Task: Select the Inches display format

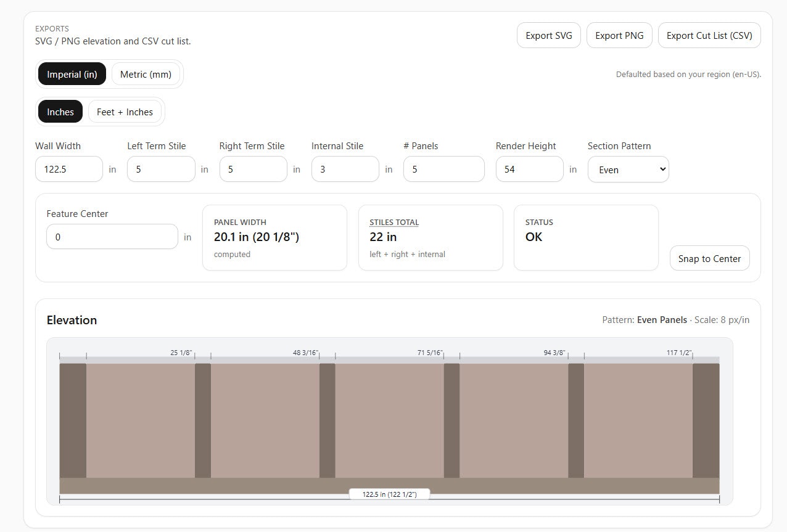Action: point(60,112)
